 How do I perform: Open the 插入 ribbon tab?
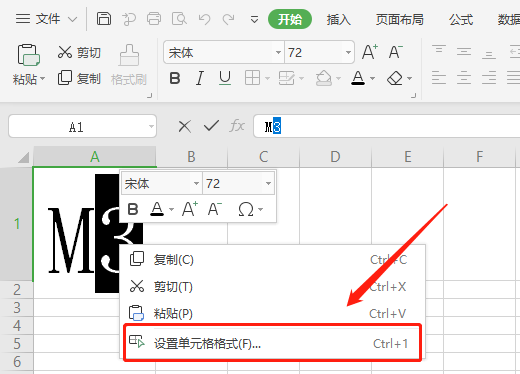coord(339,20)
